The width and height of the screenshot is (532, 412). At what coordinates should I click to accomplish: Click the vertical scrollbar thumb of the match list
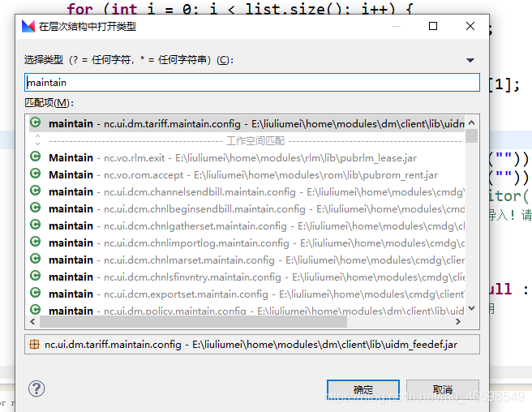(472, 135)
